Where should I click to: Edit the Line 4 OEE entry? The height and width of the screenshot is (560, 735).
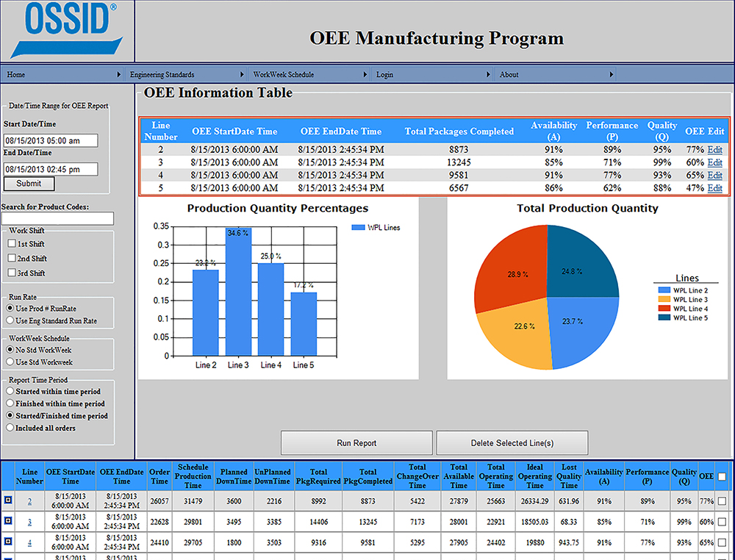click(715, 175)
